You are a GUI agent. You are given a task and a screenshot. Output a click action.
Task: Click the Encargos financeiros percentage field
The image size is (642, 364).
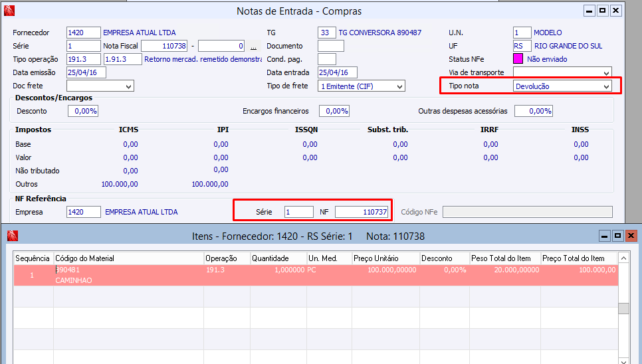tap(334, 111)
